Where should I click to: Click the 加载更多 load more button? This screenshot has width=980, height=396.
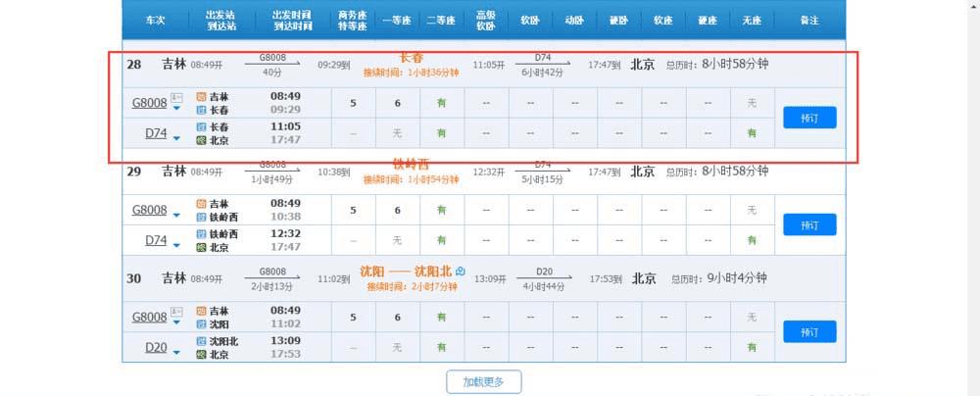tap(484, 381)
